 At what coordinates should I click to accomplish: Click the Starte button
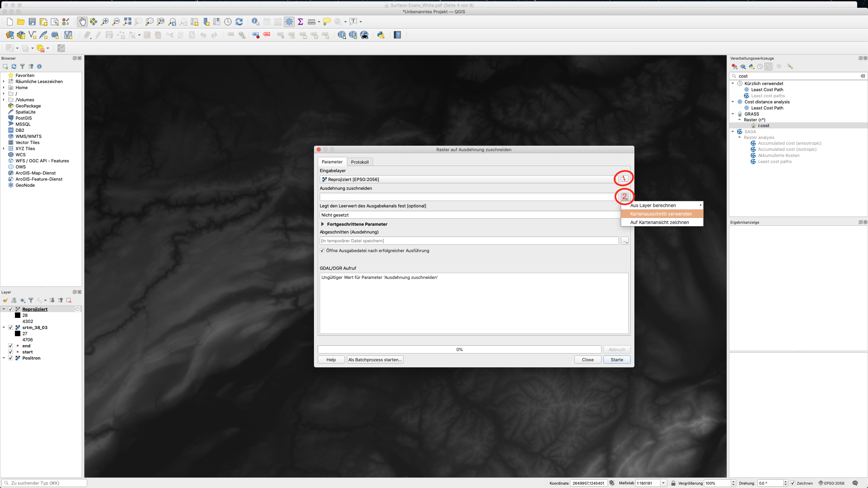(x=617, y=360)
